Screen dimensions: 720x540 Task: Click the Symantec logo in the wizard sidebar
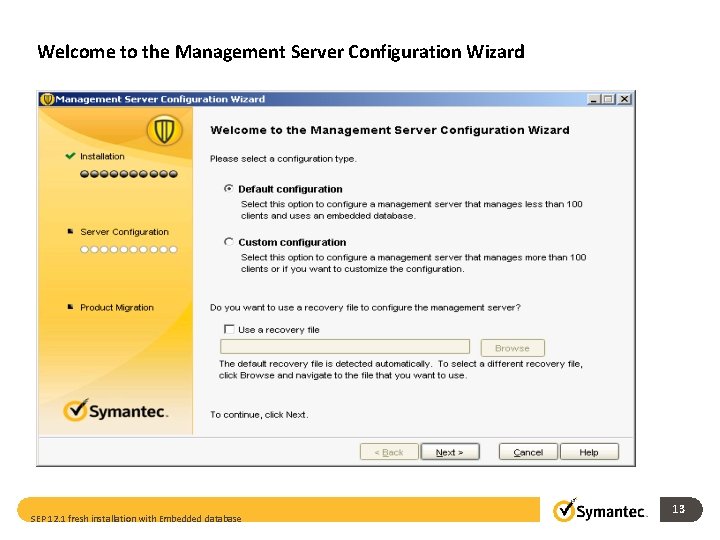tap(116, 411)
